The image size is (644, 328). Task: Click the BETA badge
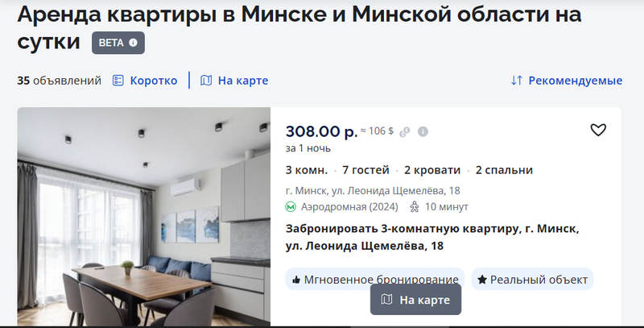(118, 43)
